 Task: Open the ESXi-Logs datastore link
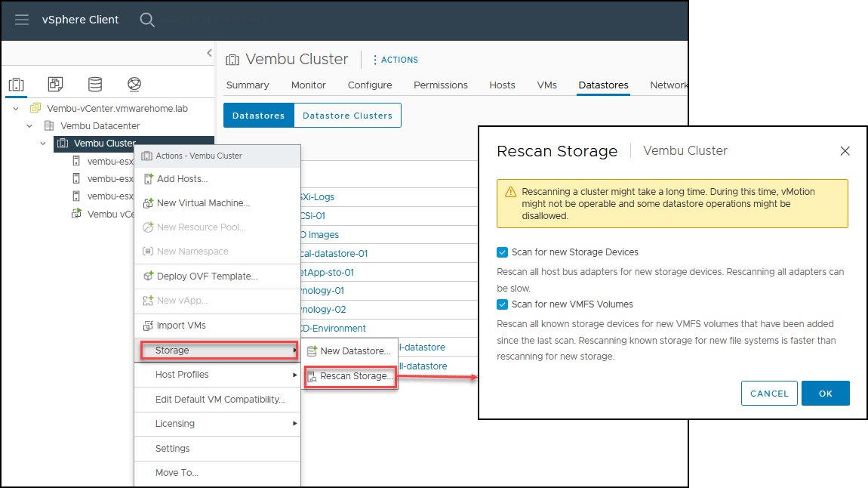point(318,197)
